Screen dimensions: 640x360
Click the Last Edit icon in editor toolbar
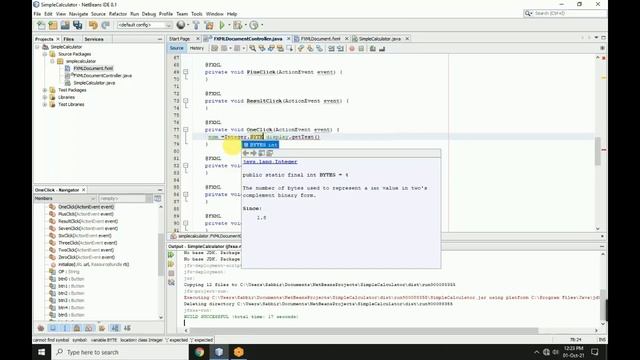214,49
